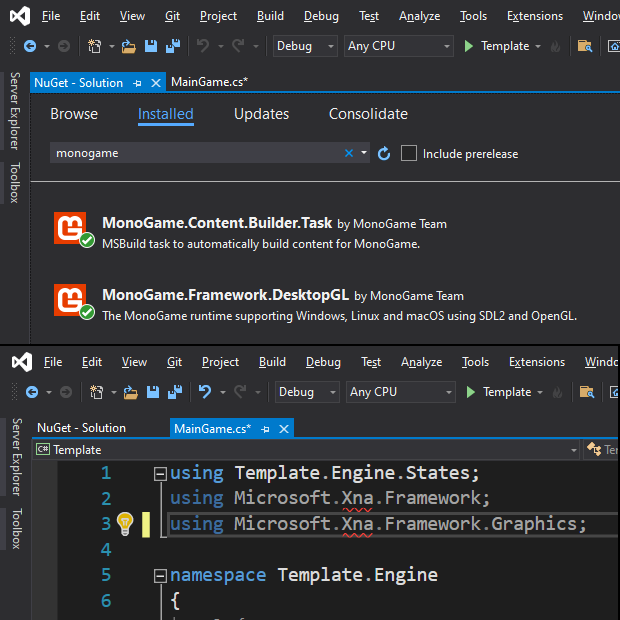Click New Project icon in NuGet window toolbar
Screen dimensions: 620x620
(x=94, y=46)
